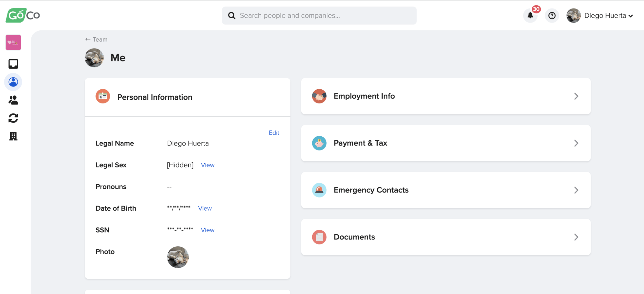The width and height of the screenshot is (644, 294).
Task: Open the Documents section
Action: coord(446,237)
